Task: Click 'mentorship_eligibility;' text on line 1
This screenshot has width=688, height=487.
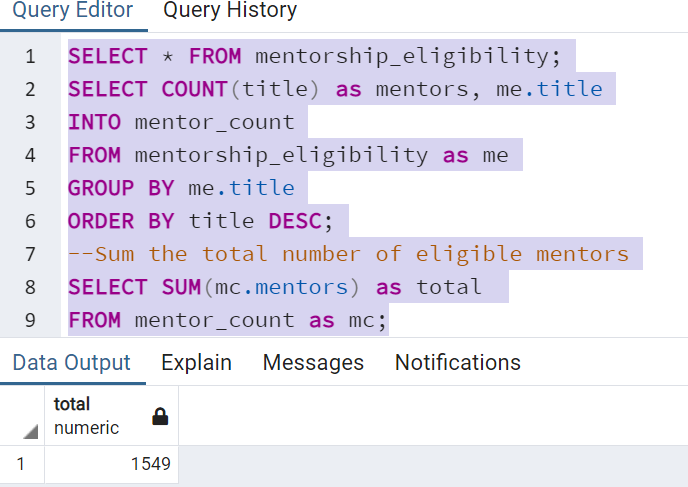Action: coord(408,57)
